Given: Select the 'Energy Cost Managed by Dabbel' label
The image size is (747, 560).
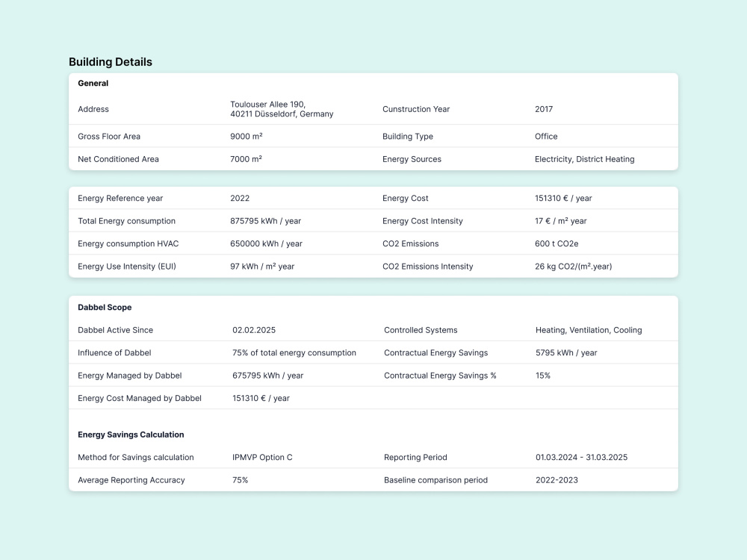Looking at the screenshot, I should 140,399.
